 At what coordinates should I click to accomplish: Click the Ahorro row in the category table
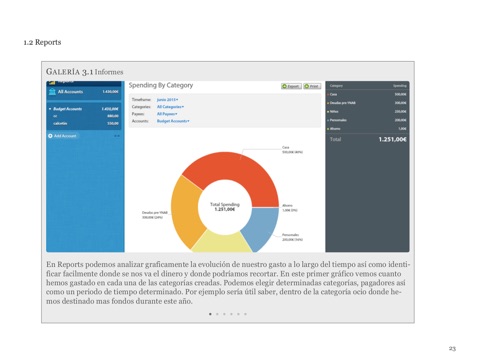[x=367, y=129]
